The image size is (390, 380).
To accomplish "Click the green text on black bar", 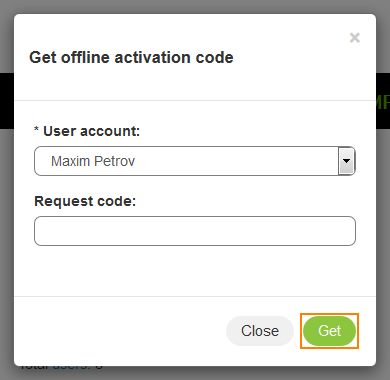I will click(383, 102).
